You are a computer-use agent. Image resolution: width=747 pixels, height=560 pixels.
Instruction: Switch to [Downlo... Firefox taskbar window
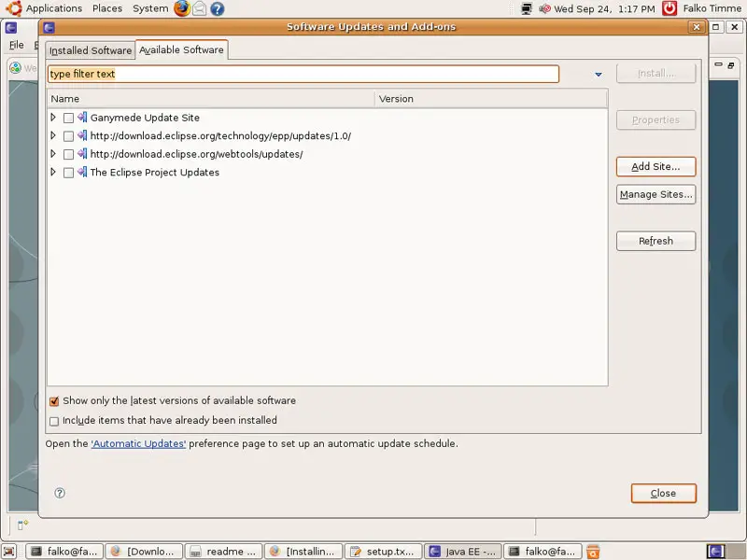coord(144,552)
